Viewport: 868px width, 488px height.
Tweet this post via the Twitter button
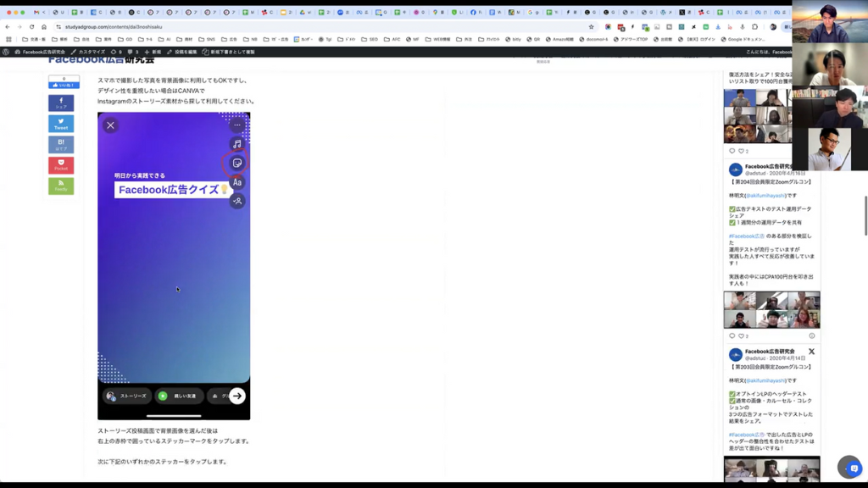pos(61,124)
